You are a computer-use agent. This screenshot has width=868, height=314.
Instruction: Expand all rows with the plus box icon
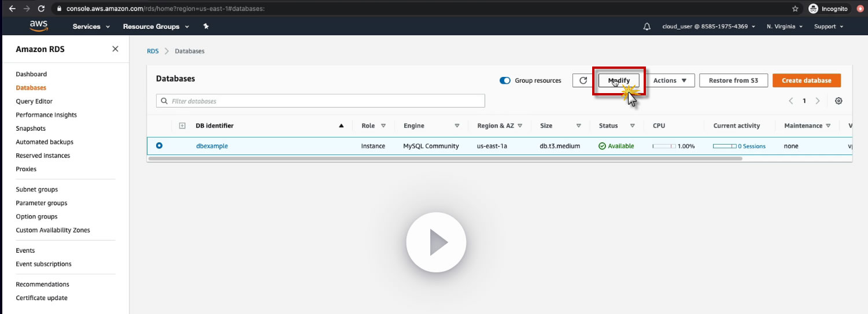coord(182,125)
